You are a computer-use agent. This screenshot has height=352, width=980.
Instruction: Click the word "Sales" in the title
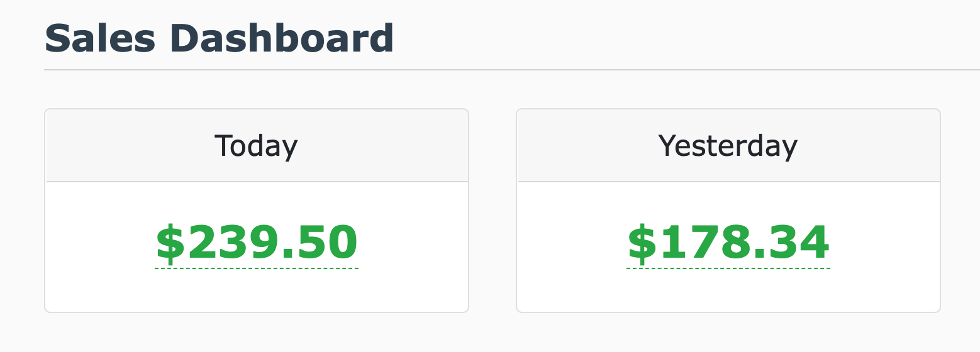(99, 39)
